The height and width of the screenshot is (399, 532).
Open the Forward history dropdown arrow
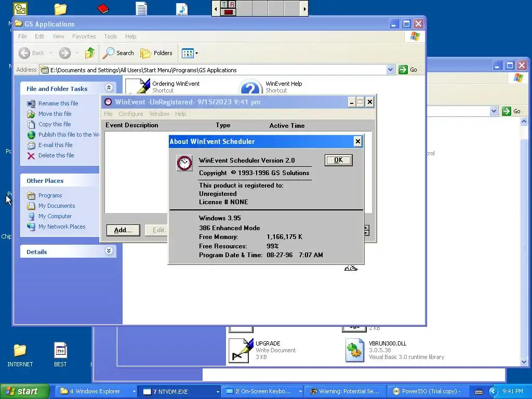click(77, 53)
